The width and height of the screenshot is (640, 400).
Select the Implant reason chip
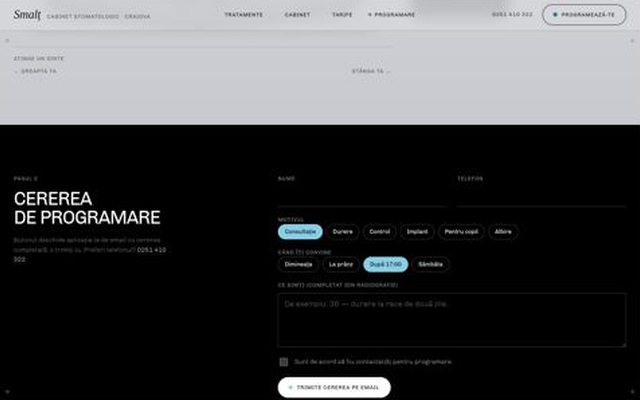point(417,232)
